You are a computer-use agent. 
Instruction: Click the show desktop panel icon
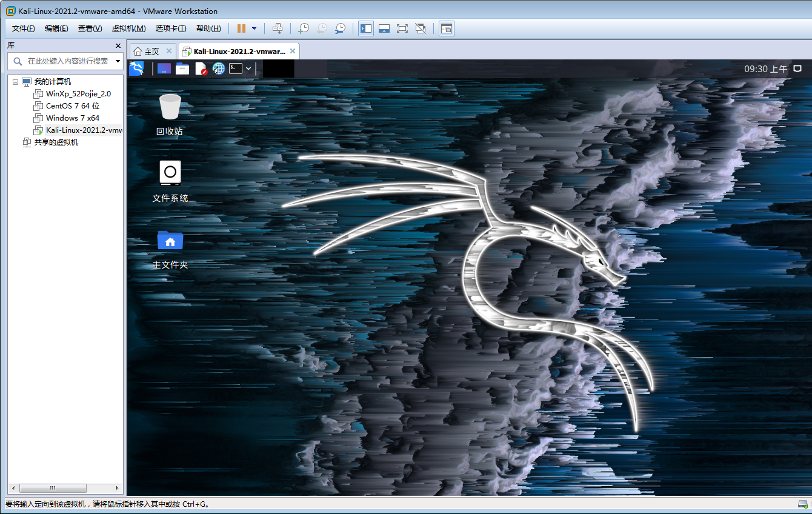click(x=164, y=68)
